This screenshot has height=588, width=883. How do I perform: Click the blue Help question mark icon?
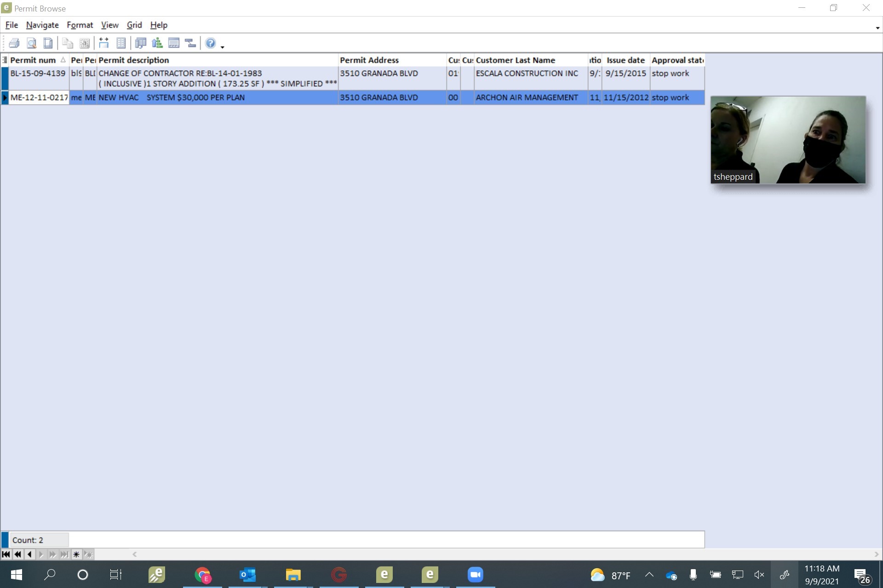(210, 43)
